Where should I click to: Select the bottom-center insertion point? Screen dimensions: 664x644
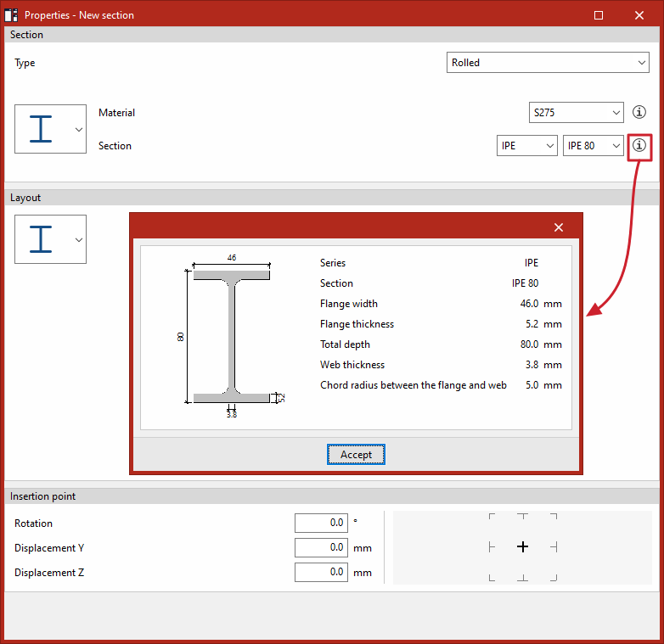tap(522, 578)
